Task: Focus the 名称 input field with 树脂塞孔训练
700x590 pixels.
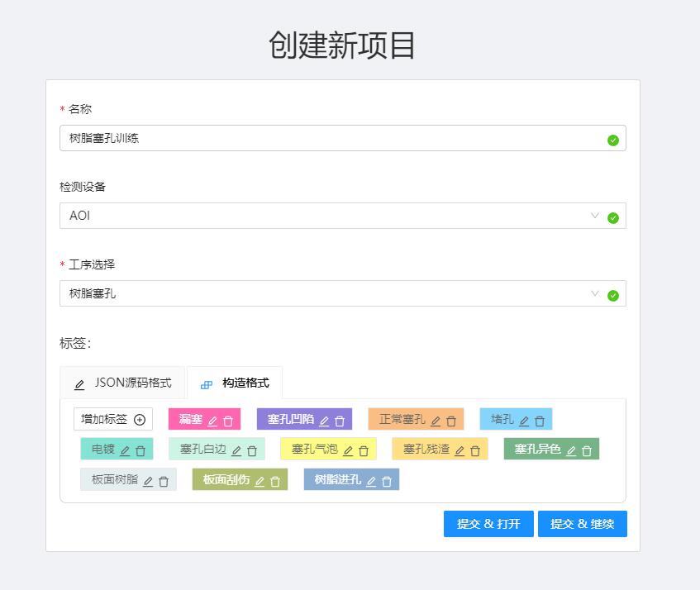Action: (331, 138)
